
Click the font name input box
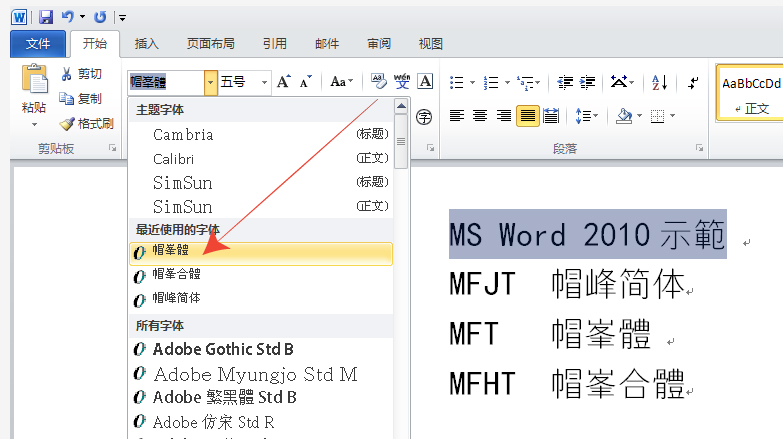[166, 82]
